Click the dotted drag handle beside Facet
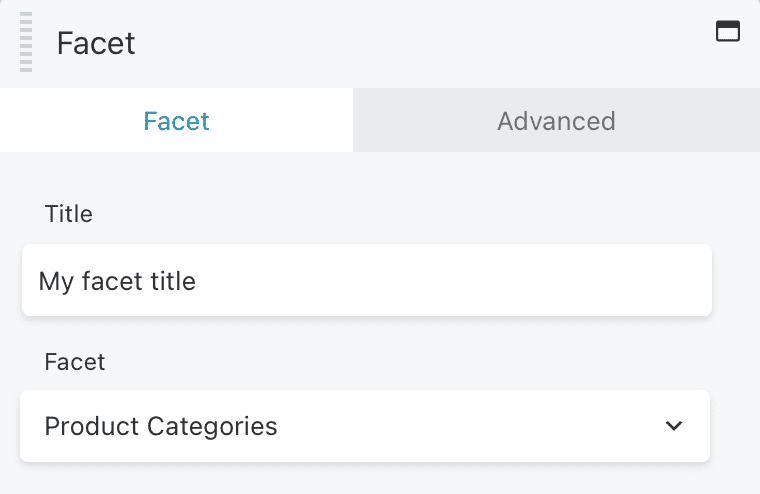760x494 pixels. [x=26, y=42]
